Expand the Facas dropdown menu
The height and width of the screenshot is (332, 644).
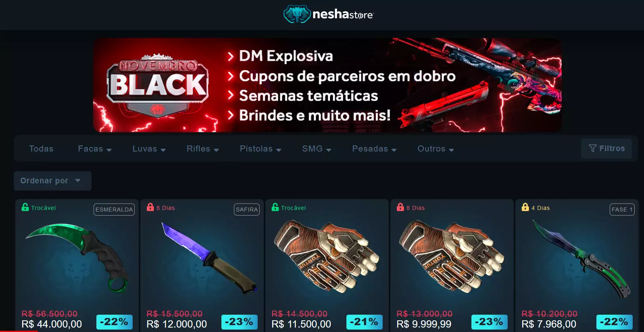tap(95, 149)
